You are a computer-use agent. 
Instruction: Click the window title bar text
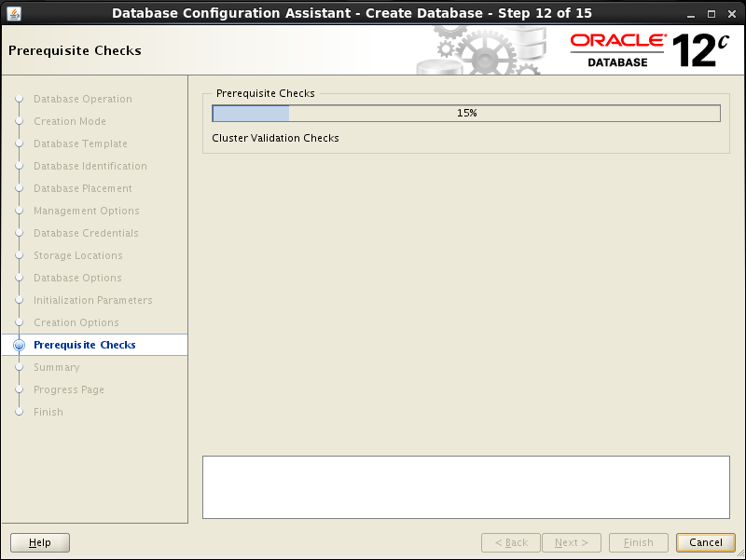[352, 13]
